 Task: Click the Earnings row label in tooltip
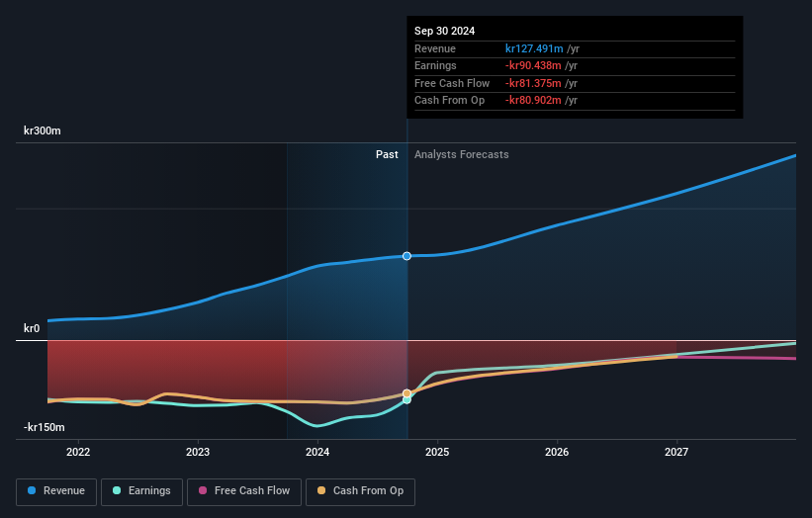click(x=435, y=65)
